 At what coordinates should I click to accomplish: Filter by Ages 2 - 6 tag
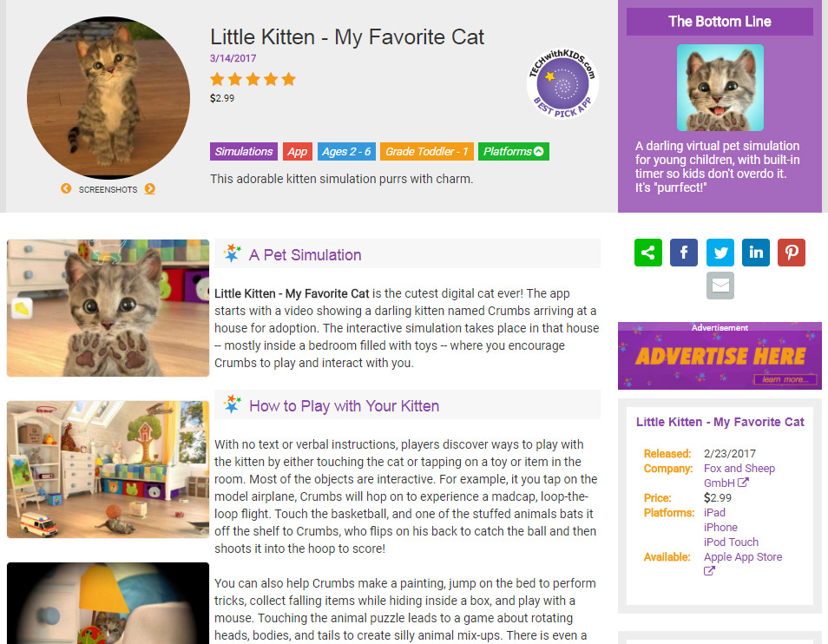pyautogui.click(x=346, y=152)
